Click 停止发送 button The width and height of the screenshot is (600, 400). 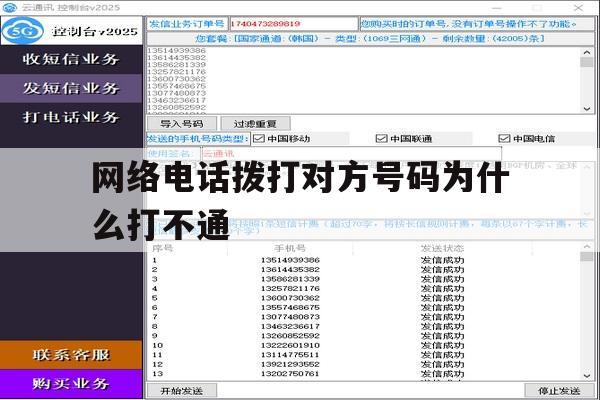(559, 391)
